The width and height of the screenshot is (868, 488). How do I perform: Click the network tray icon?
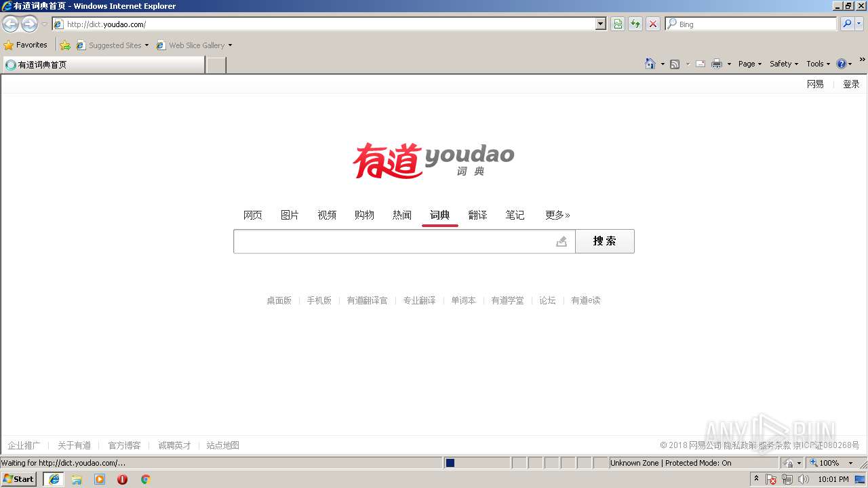[x=787, y=479]
